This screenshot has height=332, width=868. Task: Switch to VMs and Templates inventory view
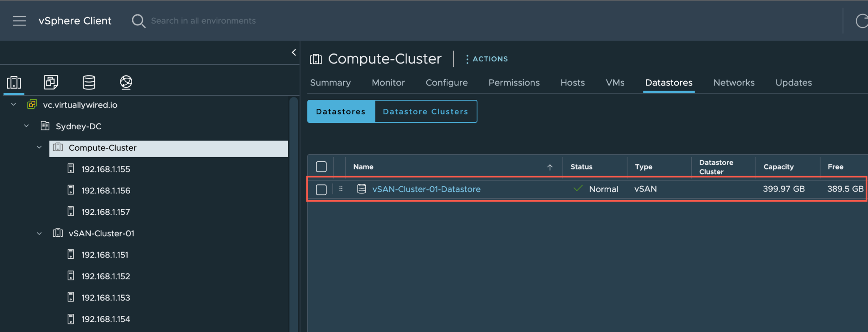point(51,82)
